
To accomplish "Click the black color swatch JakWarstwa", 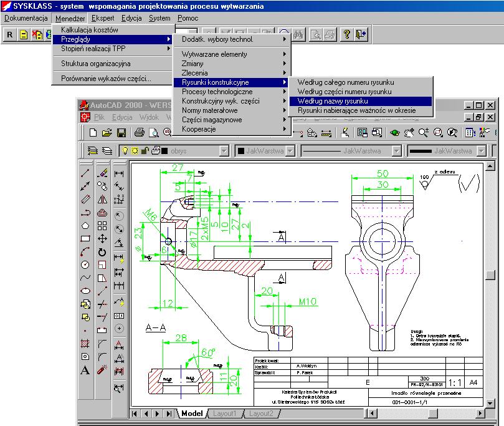I will point(240,151).
